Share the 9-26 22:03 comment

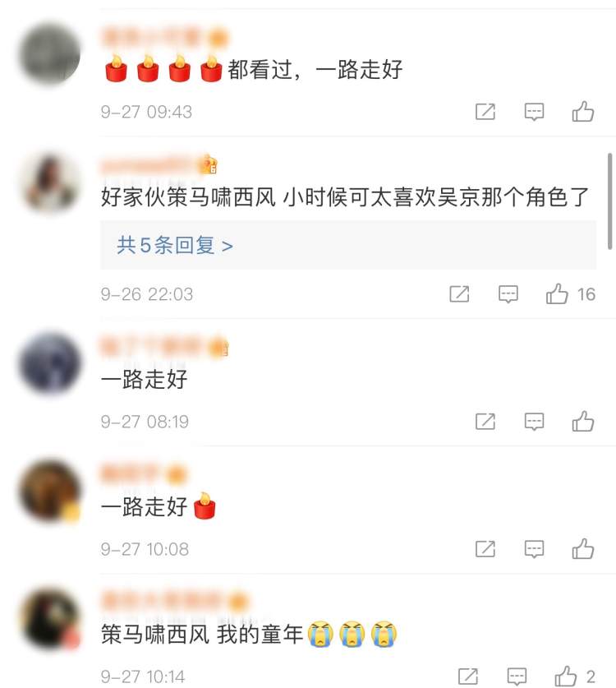tap(459, 294)
